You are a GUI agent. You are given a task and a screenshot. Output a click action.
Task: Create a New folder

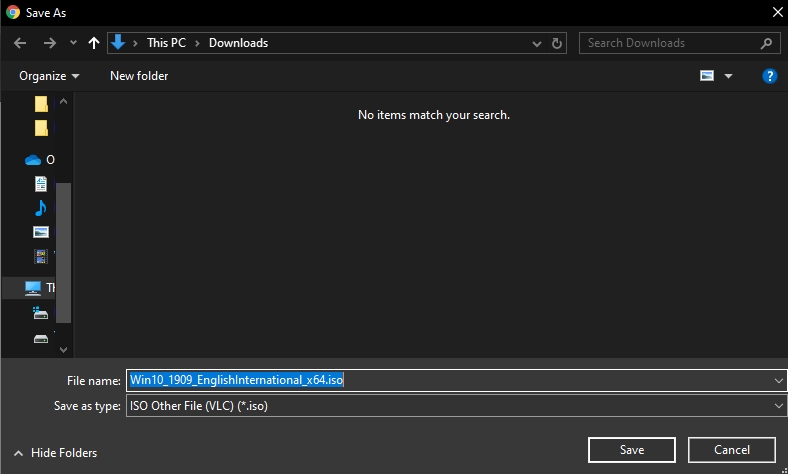[139, 76]
